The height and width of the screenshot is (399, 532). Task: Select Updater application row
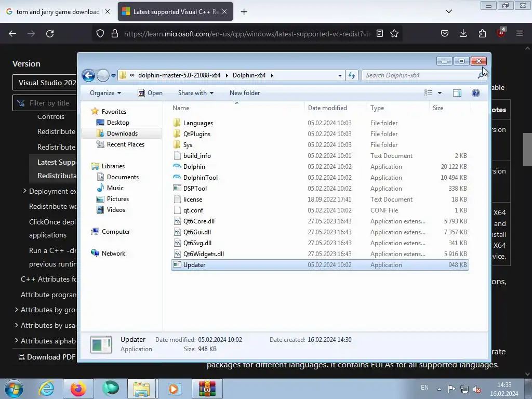pos(320,265)
